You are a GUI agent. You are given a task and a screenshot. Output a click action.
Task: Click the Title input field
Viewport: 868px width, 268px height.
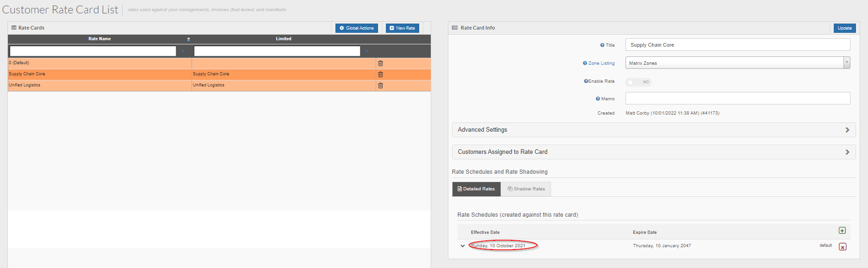[x=738, y=45]
